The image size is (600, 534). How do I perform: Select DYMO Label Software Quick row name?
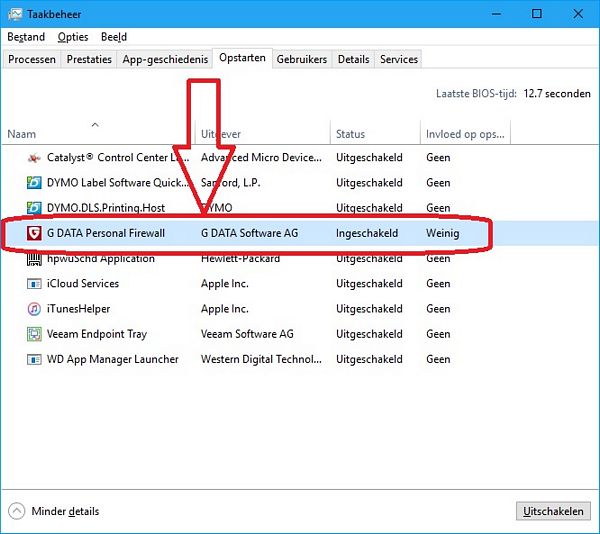pyautogui.click(x=118, y=182)
